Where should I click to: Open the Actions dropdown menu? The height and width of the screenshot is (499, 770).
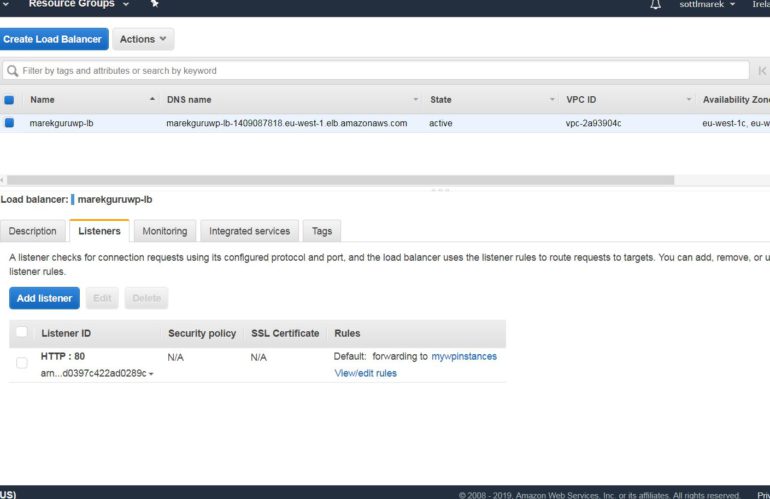[143, 39]
